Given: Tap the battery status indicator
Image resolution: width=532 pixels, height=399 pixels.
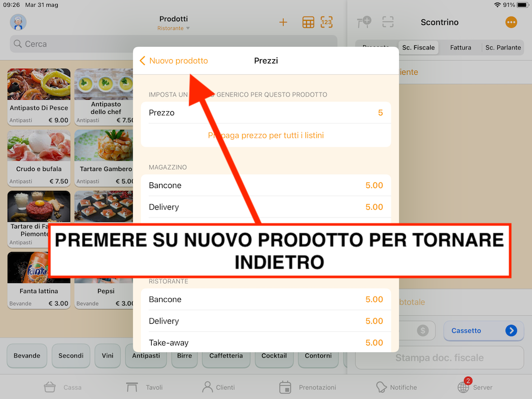Looking at the screenshot, I should click(x=523, y=5).
